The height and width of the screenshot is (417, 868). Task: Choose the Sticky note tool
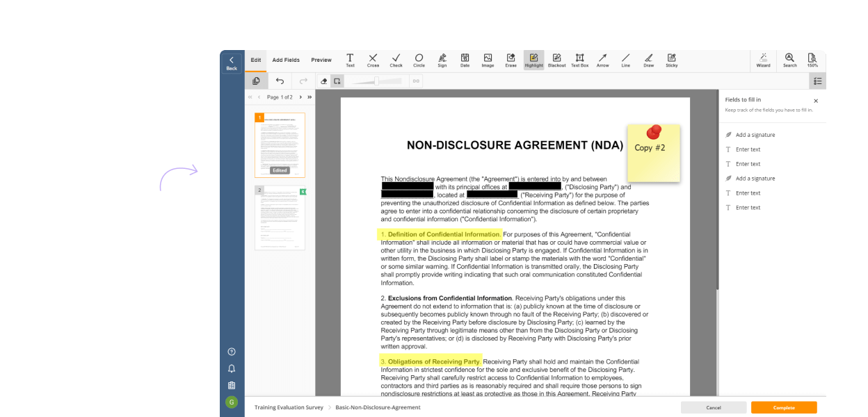pyautogui.click(x=671, y=60)
